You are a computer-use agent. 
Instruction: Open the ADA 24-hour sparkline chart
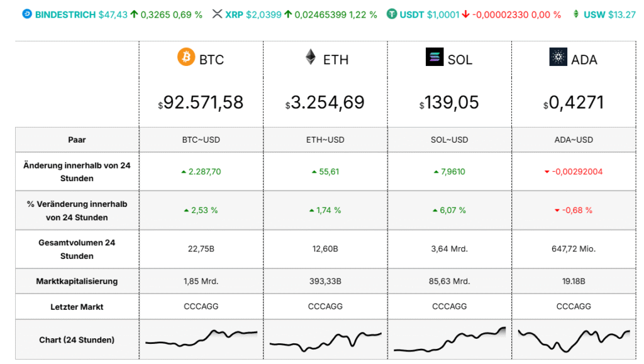pos(573,340)
